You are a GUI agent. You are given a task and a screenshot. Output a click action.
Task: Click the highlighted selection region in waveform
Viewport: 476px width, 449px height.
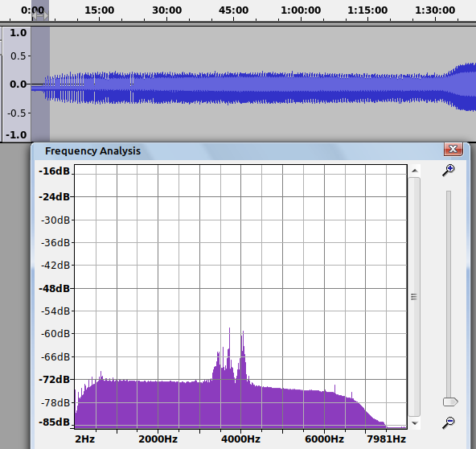tap(40, 84)
